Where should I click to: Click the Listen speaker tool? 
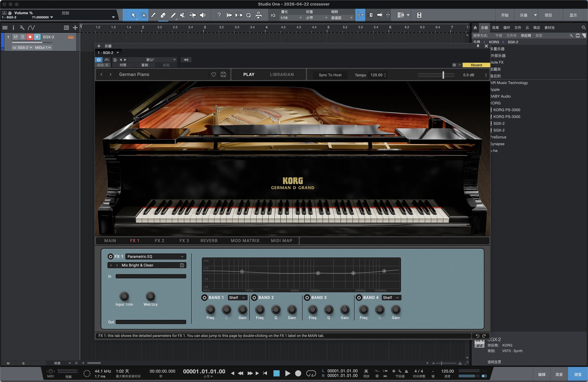click(202, 15)
